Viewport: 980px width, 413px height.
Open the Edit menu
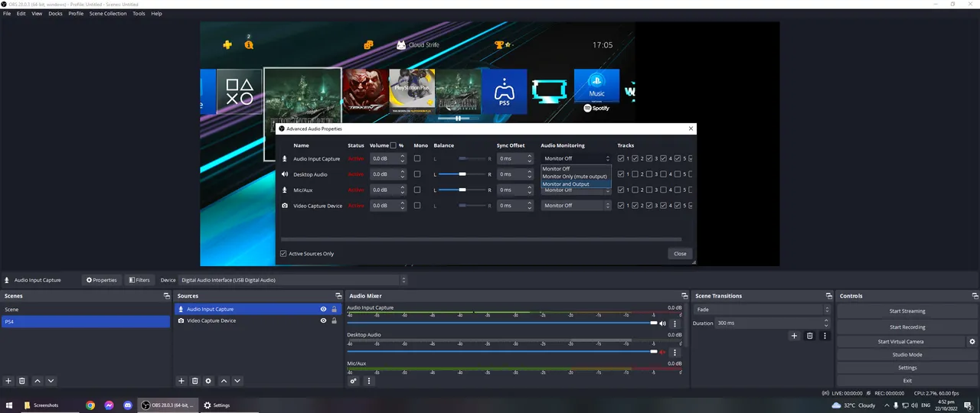21,14
